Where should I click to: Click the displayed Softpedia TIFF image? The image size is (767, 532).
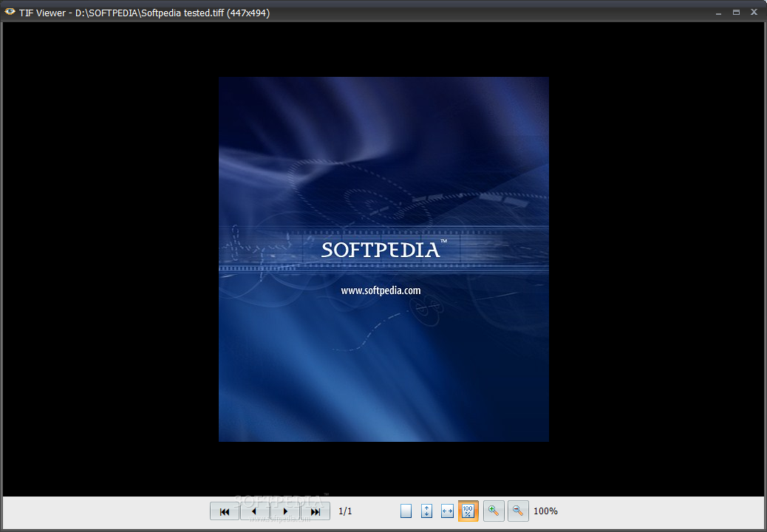click(x=383, y=259)
